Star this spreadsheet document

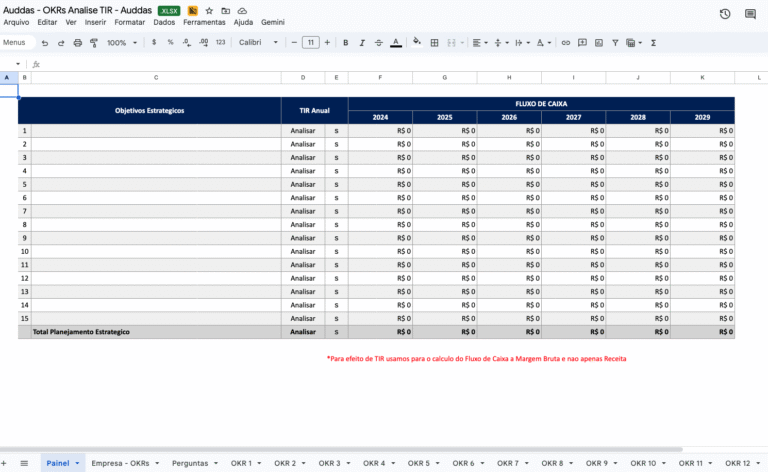point(209,10)
